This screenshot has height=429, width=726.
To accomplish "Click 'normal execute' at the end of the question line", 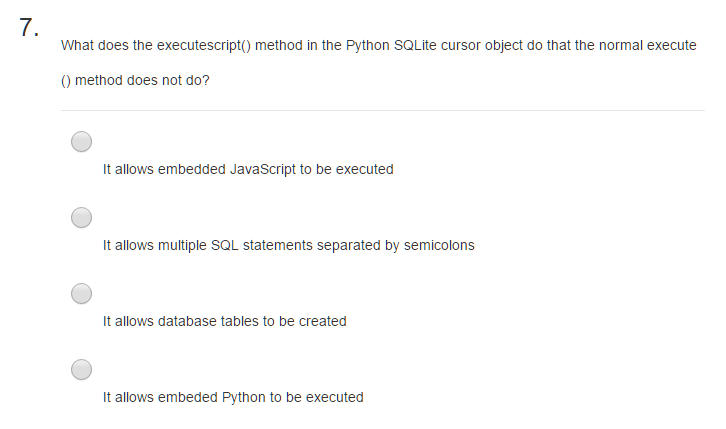I will click(x=648, y=45).
